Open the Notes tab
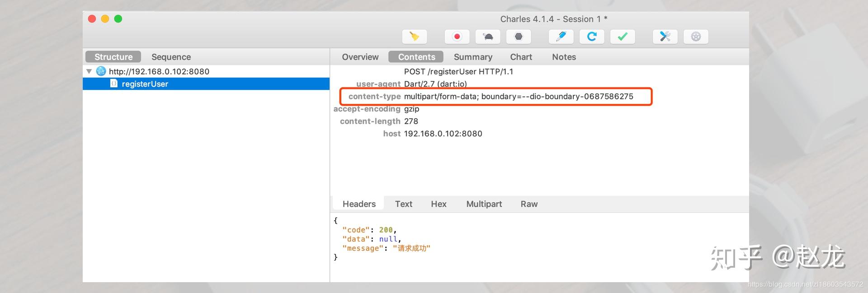Screen dimensions: 868x293 pyautogui.click(x=564, y=57)
